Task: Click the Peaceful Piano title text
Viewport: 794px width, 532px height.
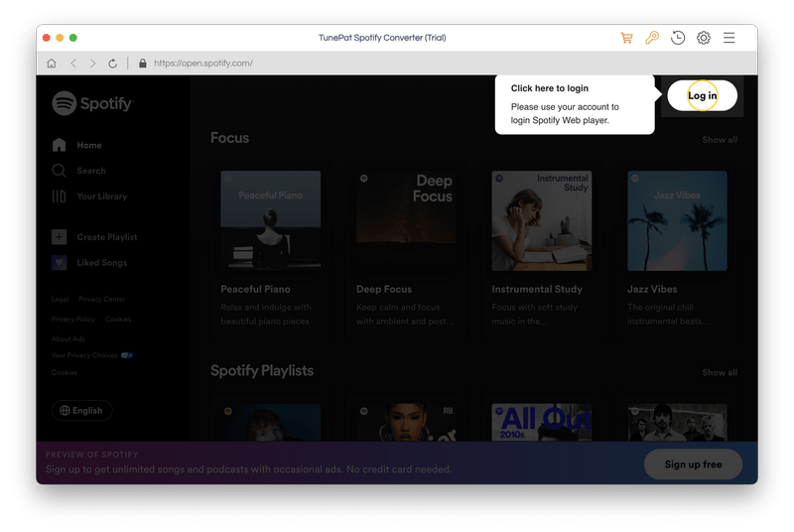Action: [x=255, y=289]
